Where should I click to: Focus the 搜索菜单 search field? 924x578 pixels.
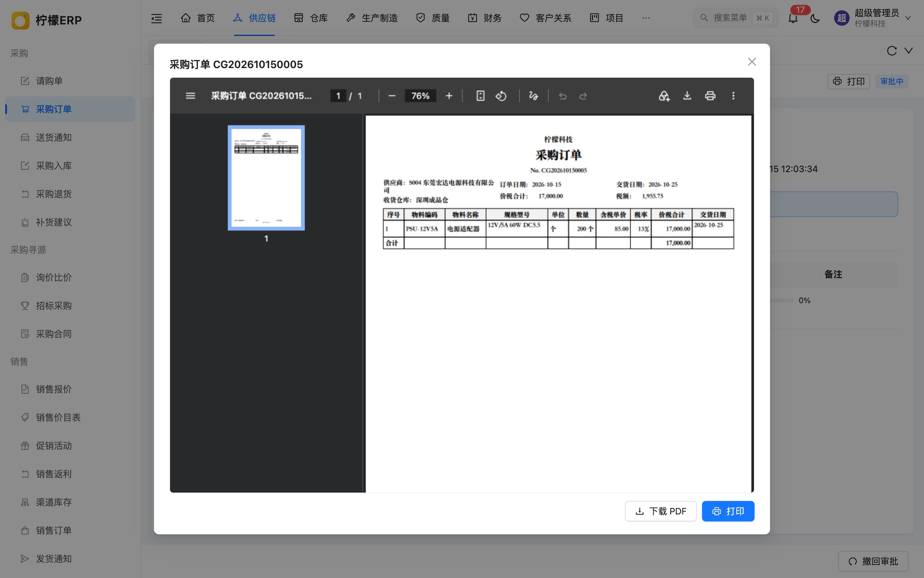[x=735, y=18]
